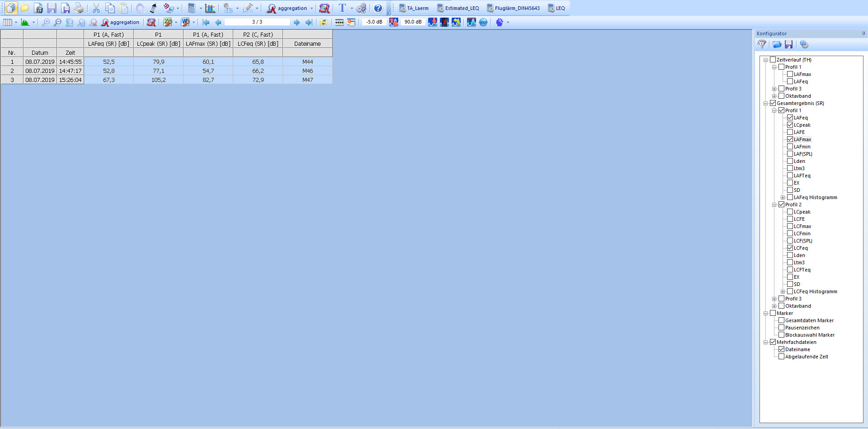Uncheck the Gesamtergebnis (SR) checkbox
The width and height of the screenshot is (868, 429).
[773, 103]
